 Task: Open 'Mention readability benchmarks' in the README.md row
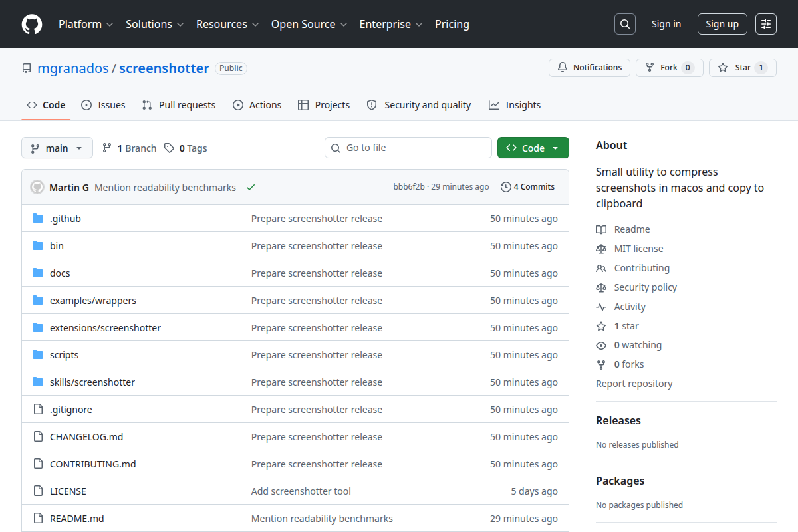(x=322, y=519)
